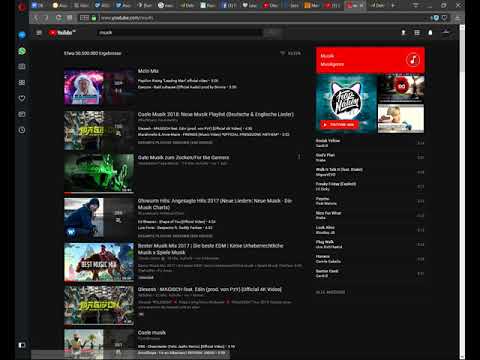Play Walk It Talk It in the song list
This screenshot has width=480, height=360.
[370, 172]
